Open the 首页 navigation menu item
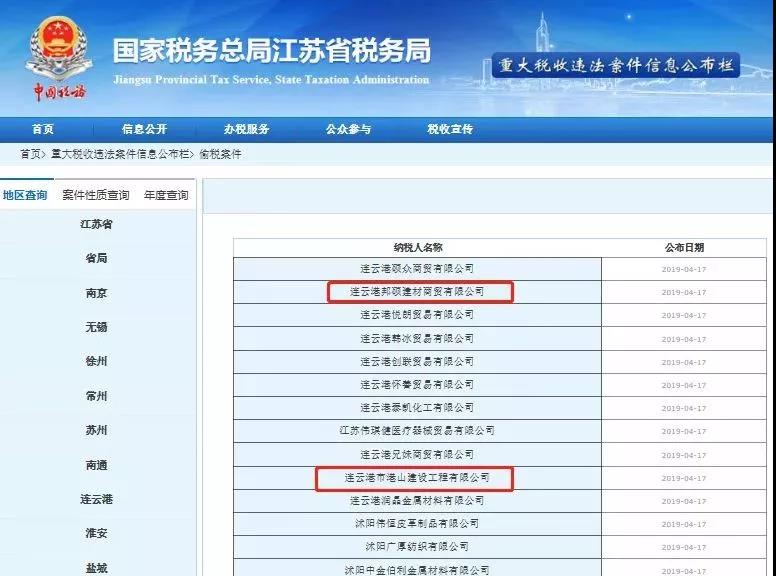Screen dimensions: 776x576 (43, 129)
